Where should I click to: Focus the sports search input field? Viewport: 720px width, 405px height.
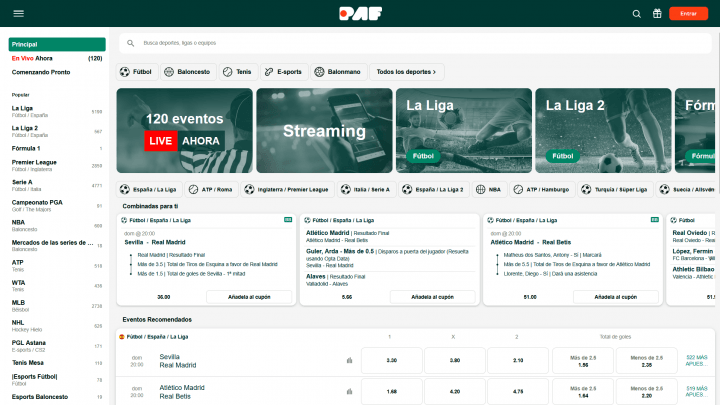(x=415, y=43)
